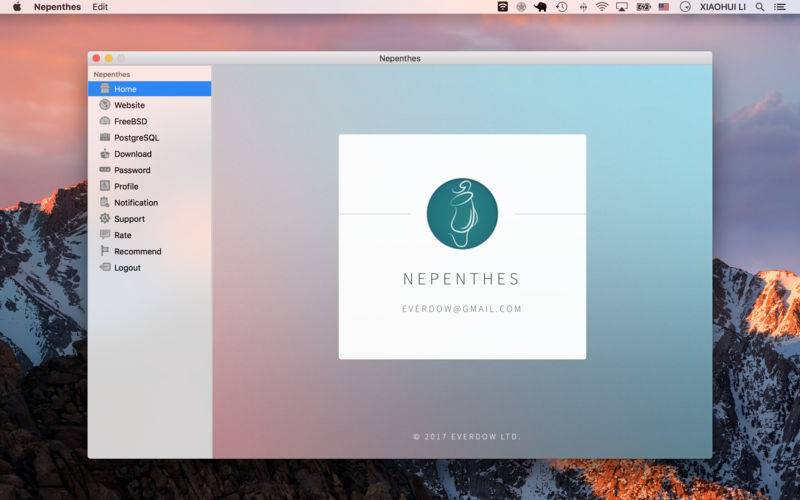Close the Nepenthes window with the red button
This screenshot has height=500, width=800.
[96, 58]
